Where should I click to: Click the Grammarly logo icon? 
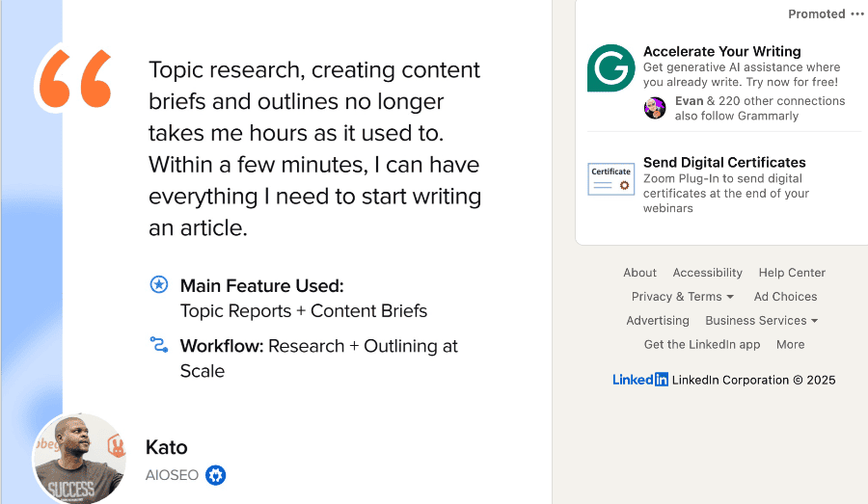[x=611, y=68]
